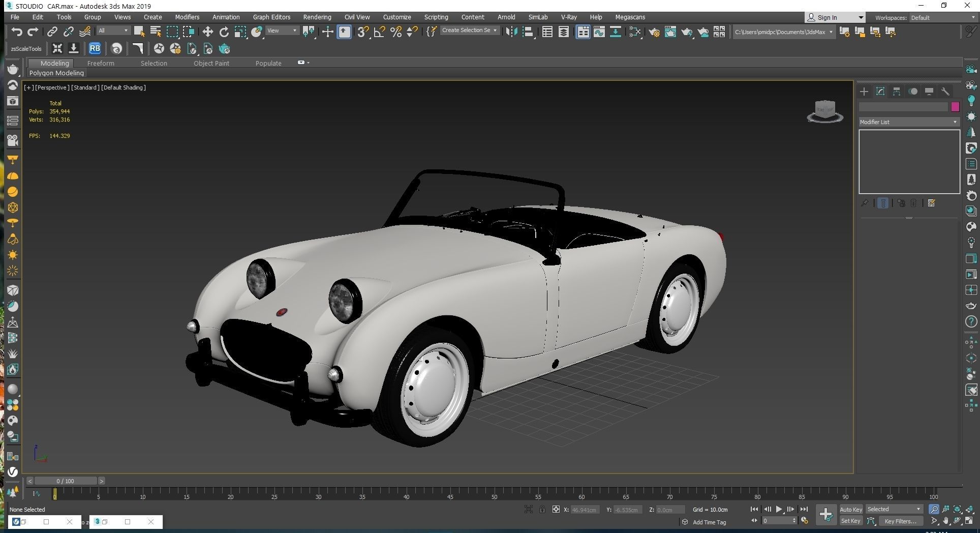Open the selection filter All dropdown
Viewport: 980px width, 533px height.
[x=113, y=31]
